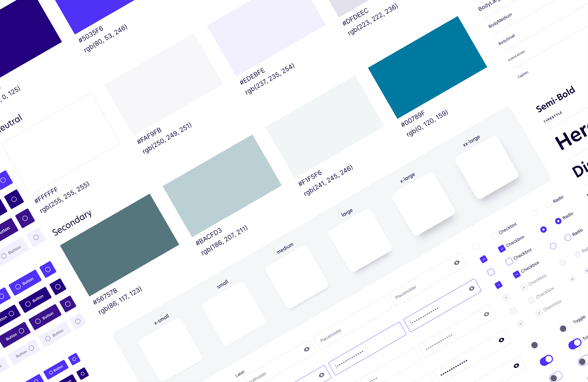Click eye icon in field above Label text
The image size is (588, 382).
pos(307,349)
